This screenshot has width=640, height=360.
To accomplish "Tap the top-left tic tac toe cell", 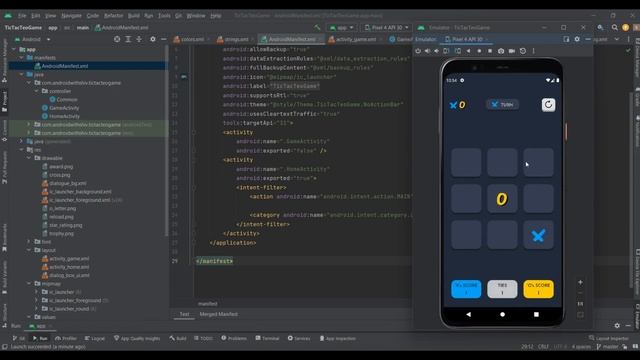I will pos(466,162).
